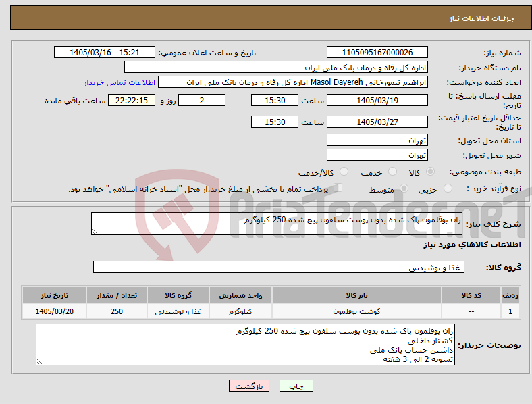This screenshot has height=404, width=532.
Task: Click the price validity time field 15:30
Action: coord(275,122)
